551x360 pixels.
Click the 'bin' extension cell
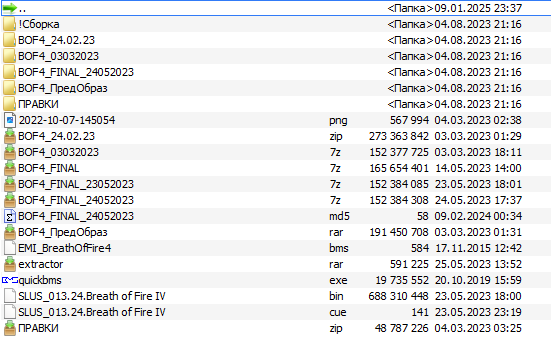(336, 296)
